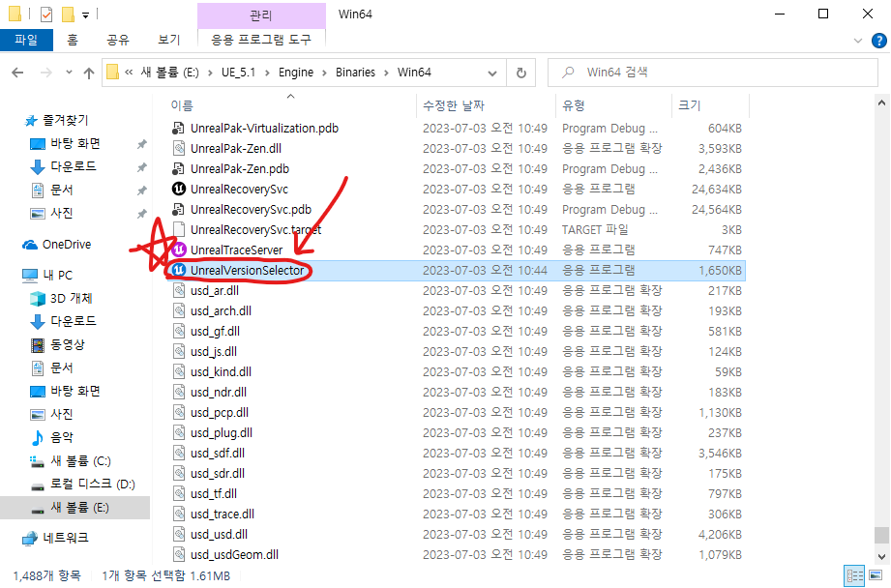The height and width of the screenshot is (588, 891).
Task: Select the usd_ndr.dll file icon
Action: (179, 392)
